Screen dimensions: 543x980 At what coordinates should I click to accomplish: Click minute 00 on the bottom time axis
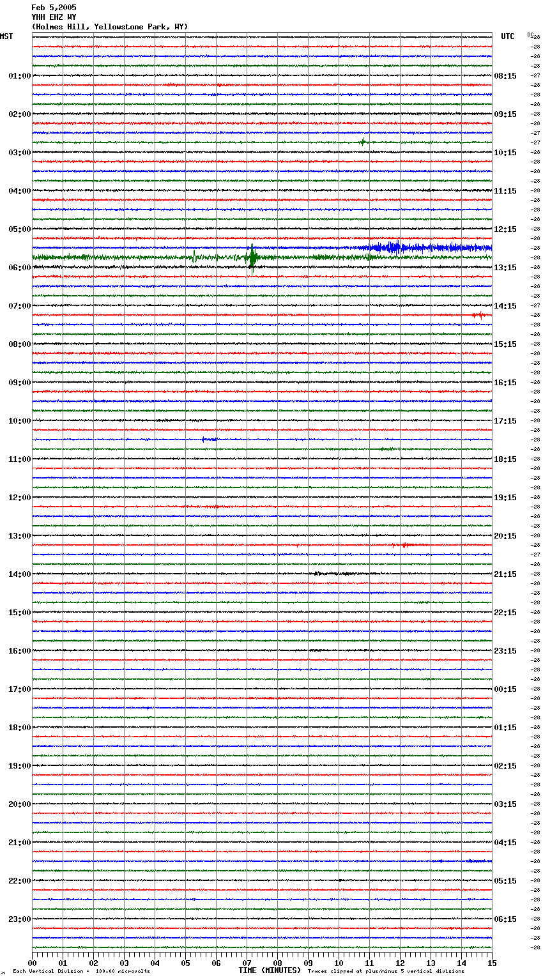point(33,963)
